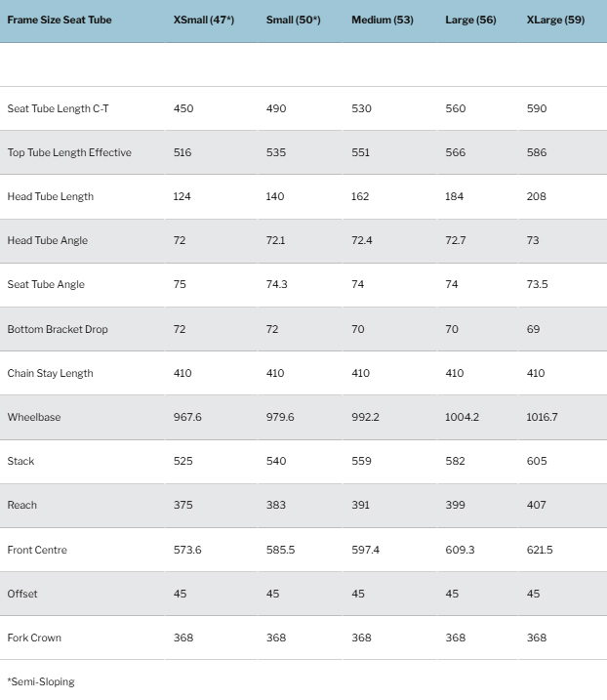Click the 72.7 head tube angle value

coord(456,240)
